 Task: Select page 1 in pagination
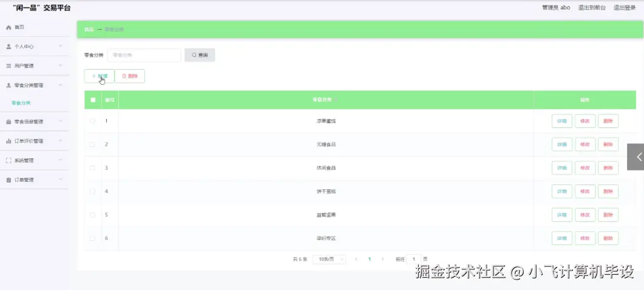(x=370, y=259)
